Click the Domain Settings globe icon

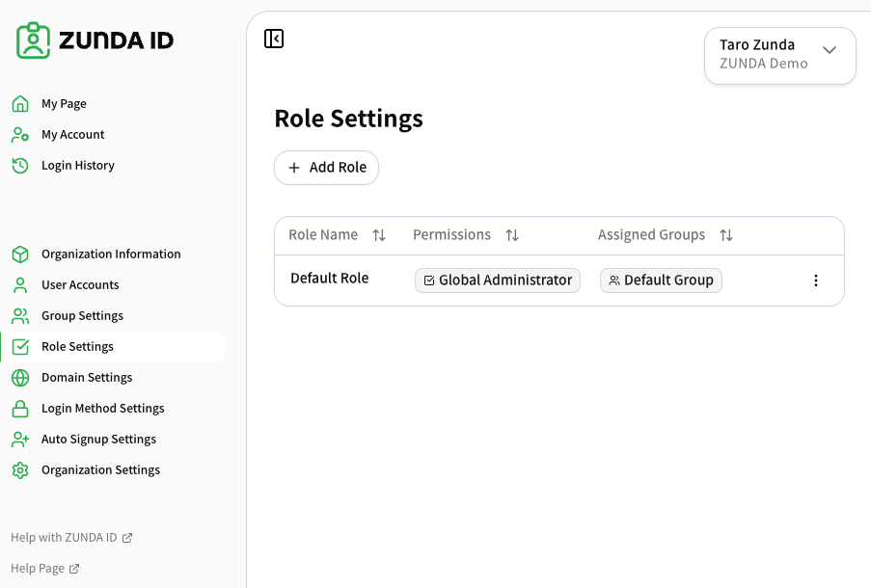(20, 378)
